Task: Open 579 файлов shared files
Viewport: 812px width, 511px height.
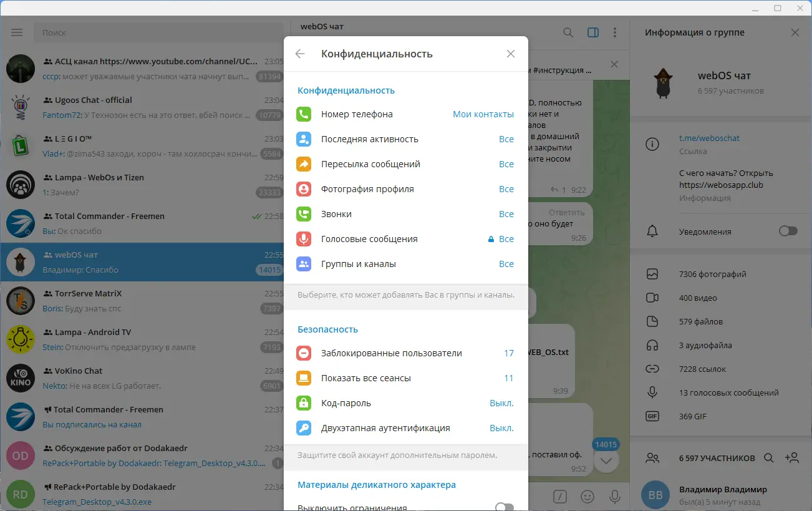Action: coord(721,321)
